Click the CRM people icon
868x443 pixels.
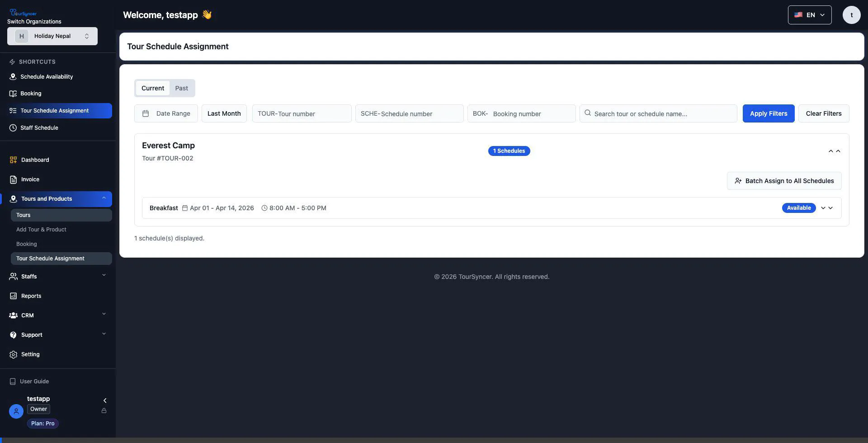(x=13, y=315)
